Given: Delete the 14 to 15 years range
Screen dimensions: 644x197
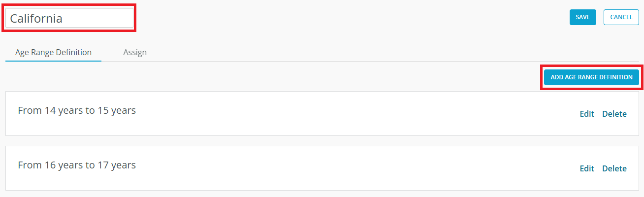Looking at the screenshot, I should (614, 114).
